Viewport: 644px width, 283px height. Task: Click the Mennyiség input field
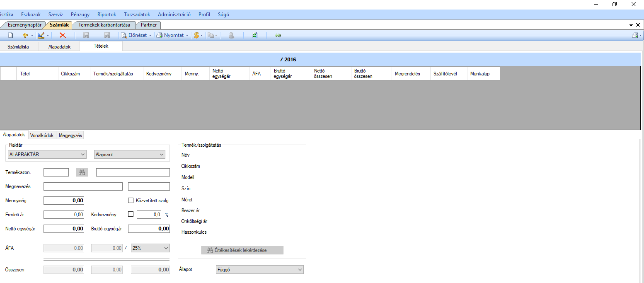click(64, 201)
